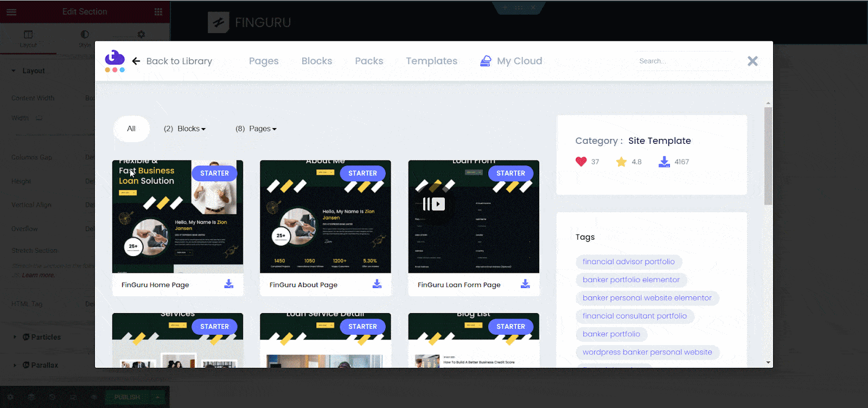Click the Templately cloud logo icon
This screenshot has height=408, width=868.
(x=114, y=60)
